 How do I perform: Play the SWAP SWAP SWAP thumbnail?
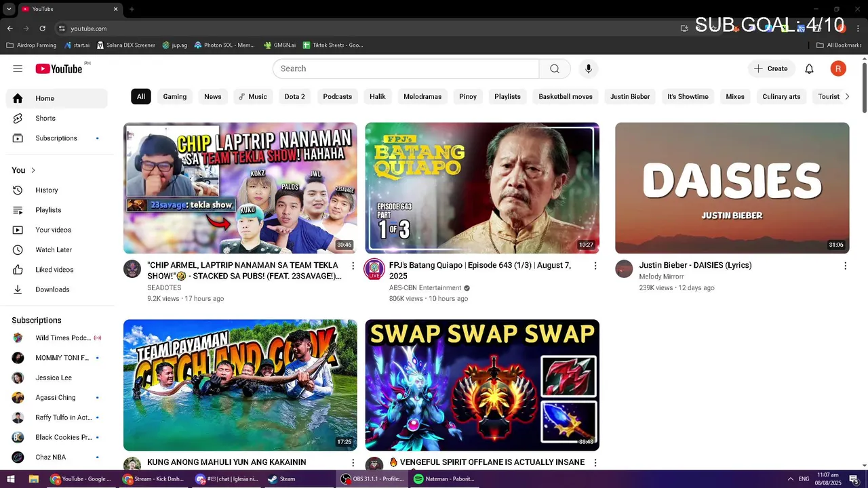point(482,385)
